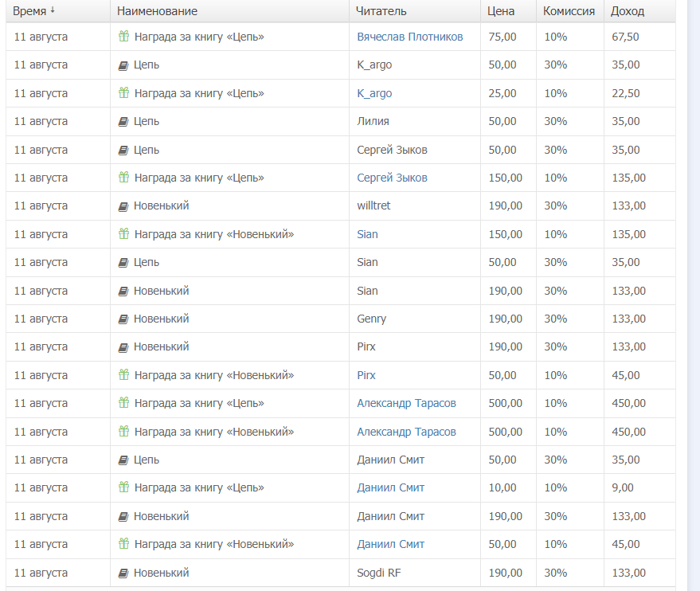
Task: Open Даниил Смит link in 10,00 reward row
Action: coord(390,487)
